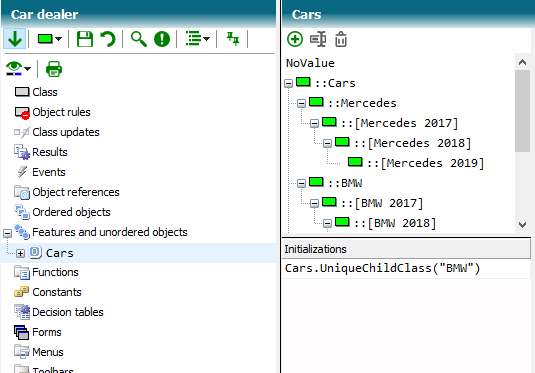Image resolution: width=535 pixels, height=373 pixels.
Task: Select the Menus node
Action: point(48,352)
